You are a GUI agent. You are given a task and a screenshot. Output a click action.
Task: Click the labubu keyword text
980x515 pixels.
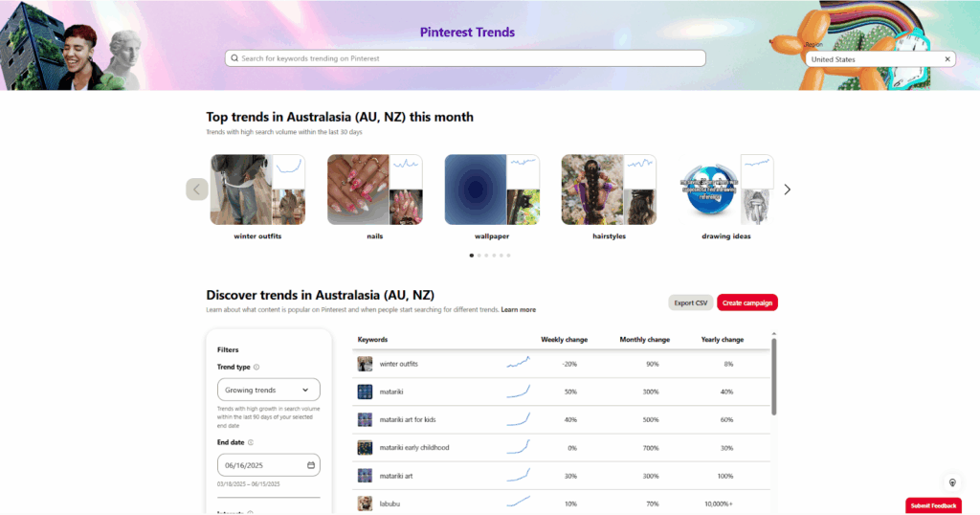coord(390,504)
